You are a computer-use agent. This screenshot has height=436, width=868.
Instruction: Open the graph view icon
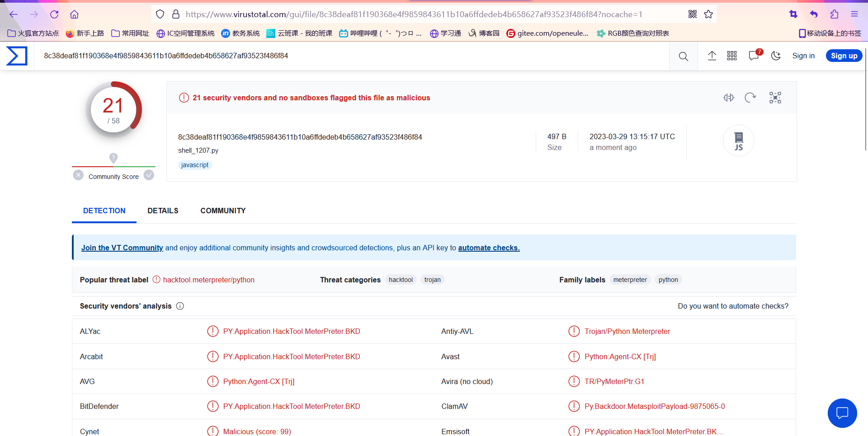pos(775,98)
